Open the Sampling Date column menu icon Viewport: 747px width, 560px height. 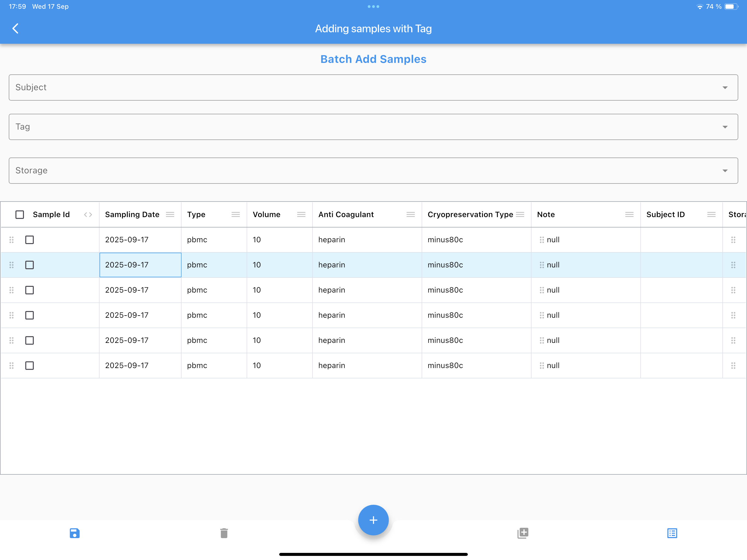pos(170,214)
